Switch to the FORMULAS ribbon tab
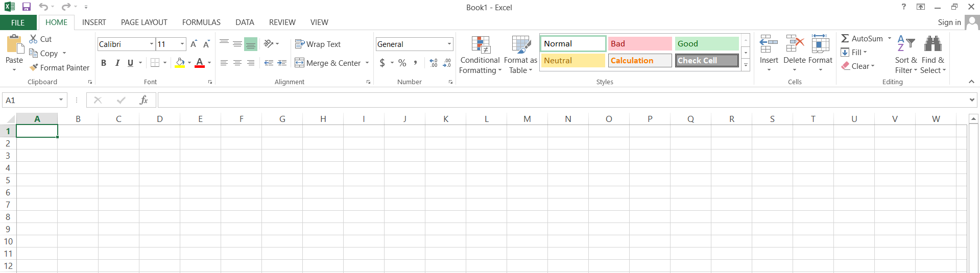The height and width of the screenshot is (273, 980). point(201,22)
